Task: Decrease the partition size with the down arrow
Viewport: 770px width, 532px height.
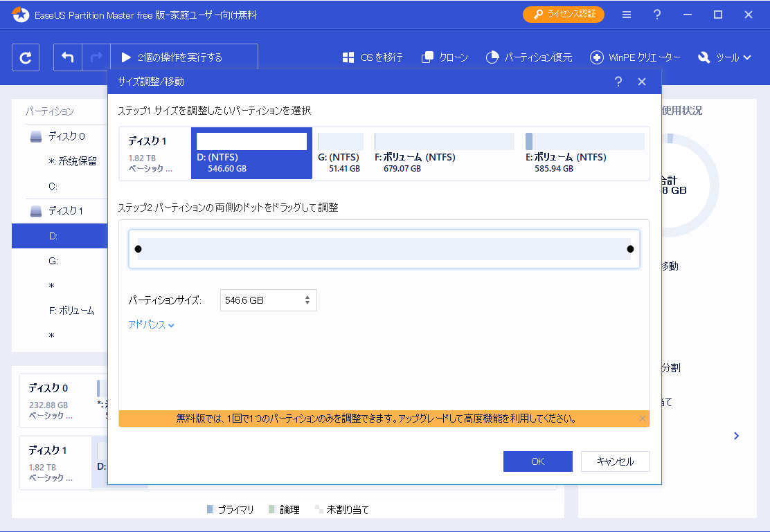Action: click(307, 303)
